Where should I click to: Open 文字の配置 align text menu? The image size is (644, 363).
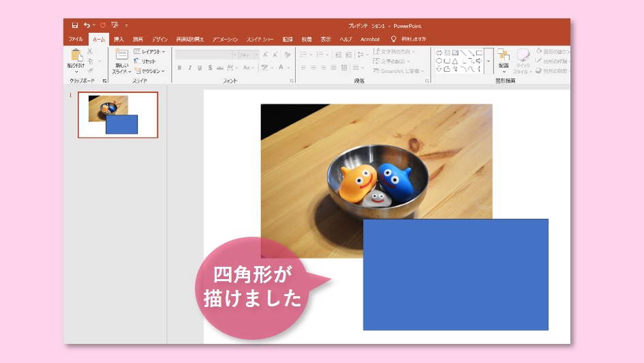tap(391, 61)
